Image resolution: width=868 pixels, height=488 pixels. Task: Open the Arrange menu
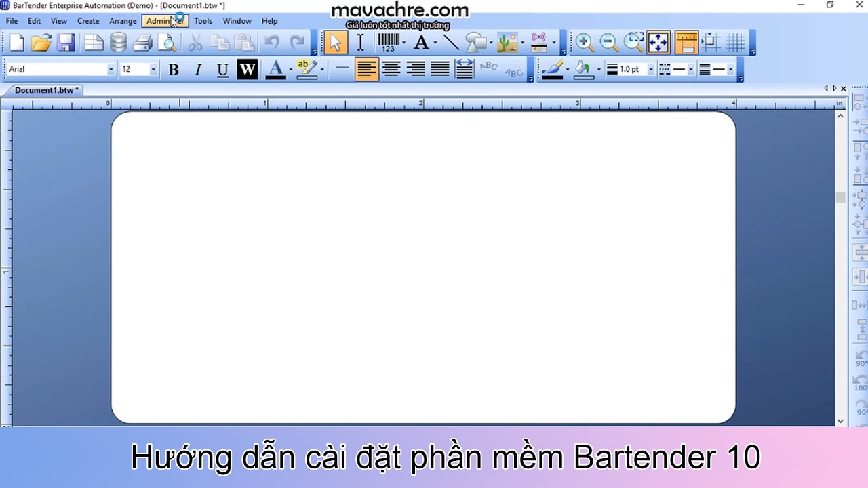pyautogui.click(x=123, y=21)
